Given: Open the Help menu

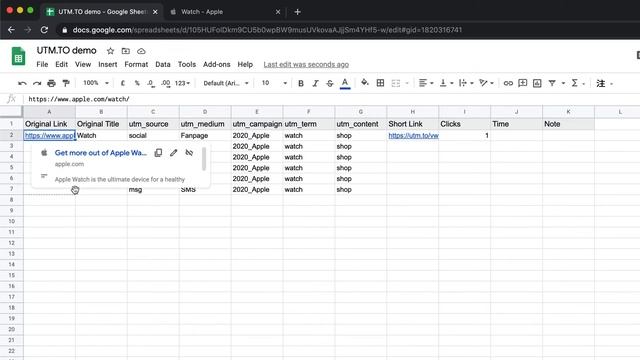Looking at the screenshot, I should click(245, 64).
